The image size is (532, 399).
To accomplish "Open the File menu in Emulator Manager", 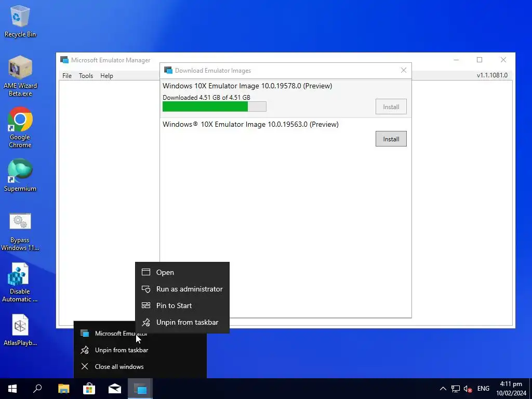I will click(x=67, y=76).
